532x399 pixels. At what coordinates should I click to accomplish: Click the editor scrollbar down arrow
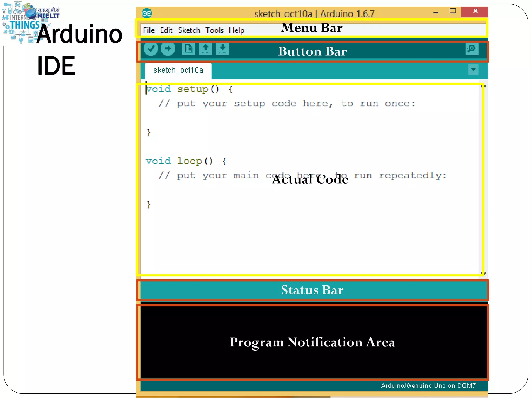(483, 273)
